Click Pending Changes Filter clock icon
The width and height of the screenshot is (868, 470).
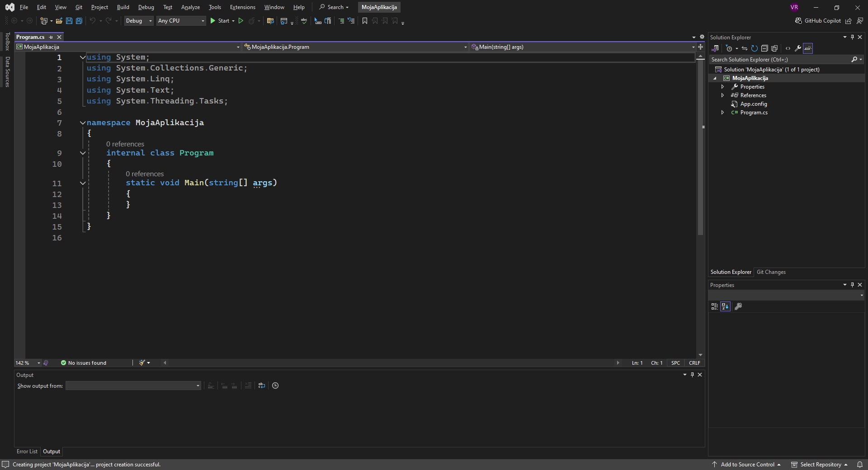(x=729, y=48)
